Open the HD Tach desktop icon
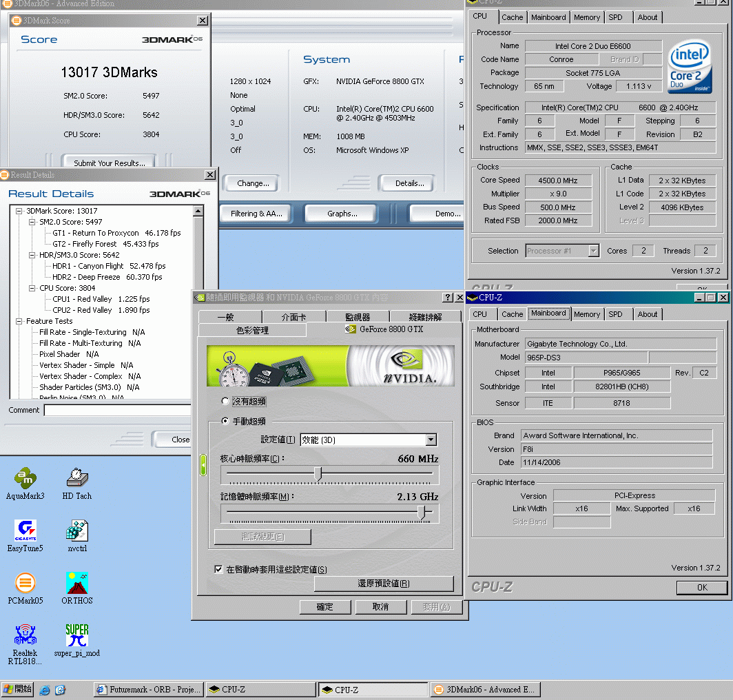Image resolution: width=733 pixels, height=700 pixels. point(77,483)
